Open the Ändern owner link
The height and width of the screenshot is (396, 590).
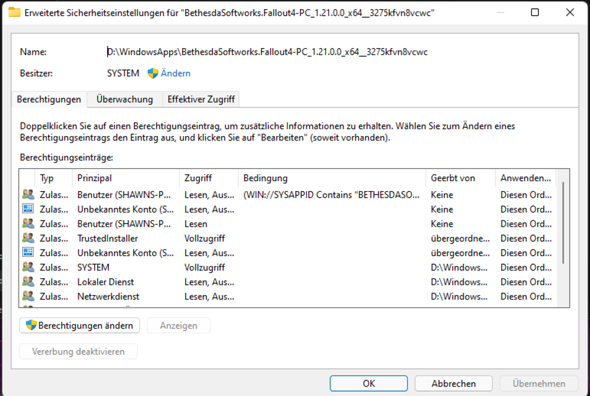(x=175, y=73)
